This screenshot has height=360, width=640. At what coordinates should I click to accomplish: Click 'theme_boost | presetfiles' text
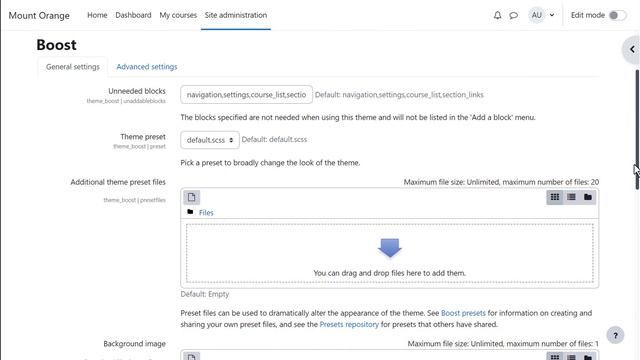[x=135, y=200]
